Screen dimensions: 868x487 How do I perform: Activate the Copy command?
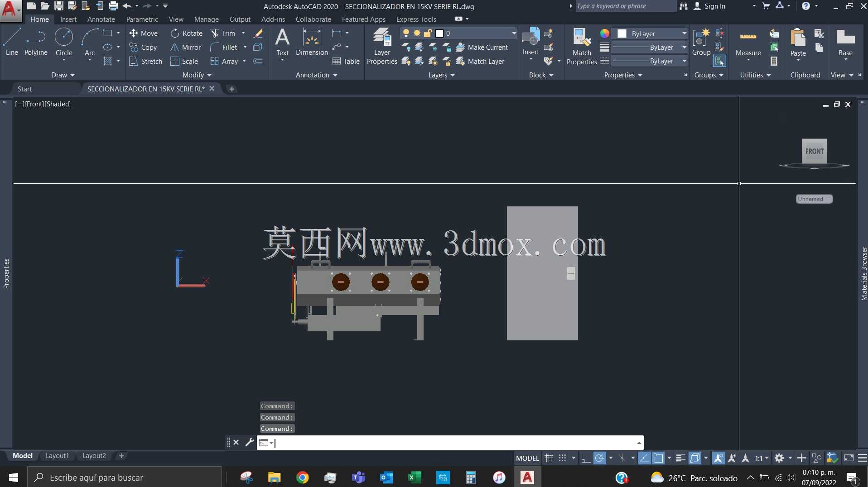click(x=143, y=47)
